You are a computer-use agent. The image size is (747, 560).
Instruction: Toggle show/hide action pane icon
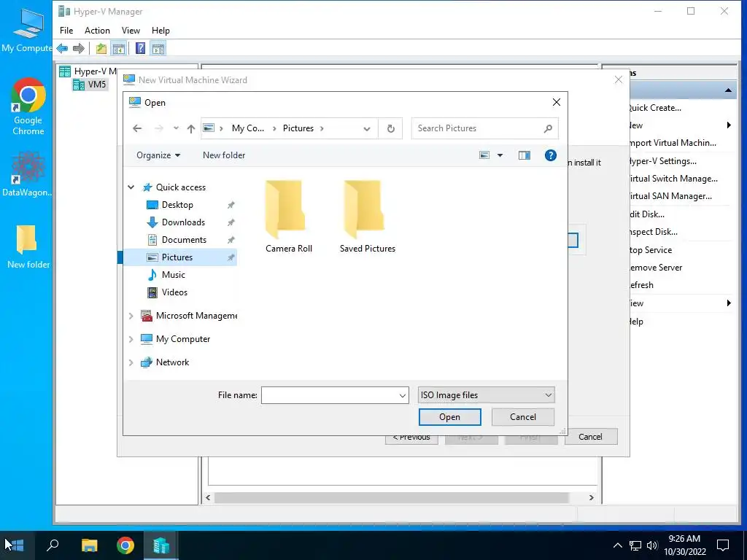coord(158,48)
